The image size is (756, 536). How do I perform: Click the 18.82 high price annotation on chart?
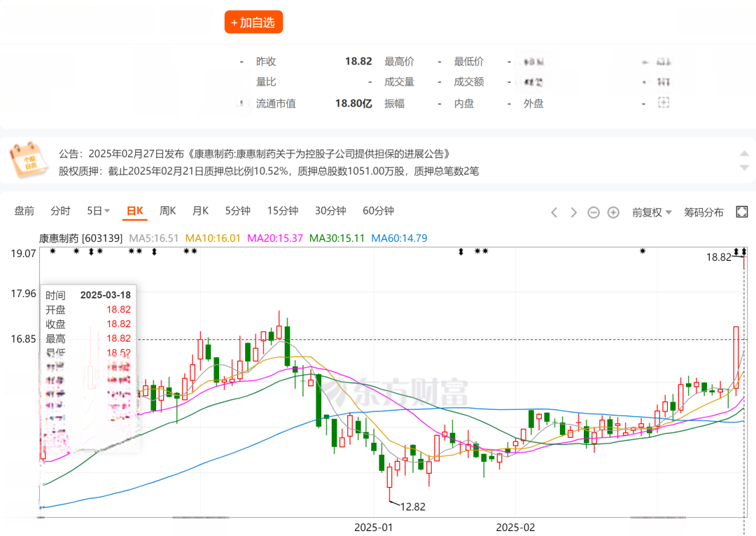pos(719,257)
